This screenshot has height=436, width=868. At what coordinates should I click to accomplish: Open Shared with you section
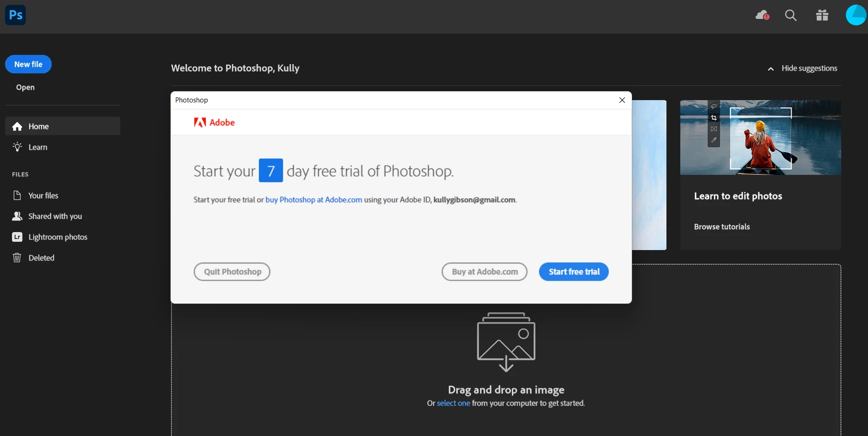[x=55, y=216]
